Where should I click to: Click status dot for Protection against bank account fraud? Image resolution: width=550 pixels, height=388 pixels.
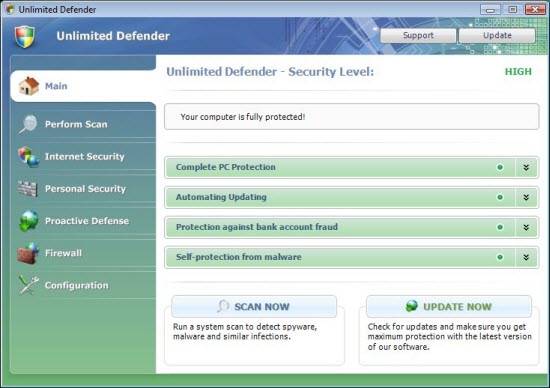point(500,227)
